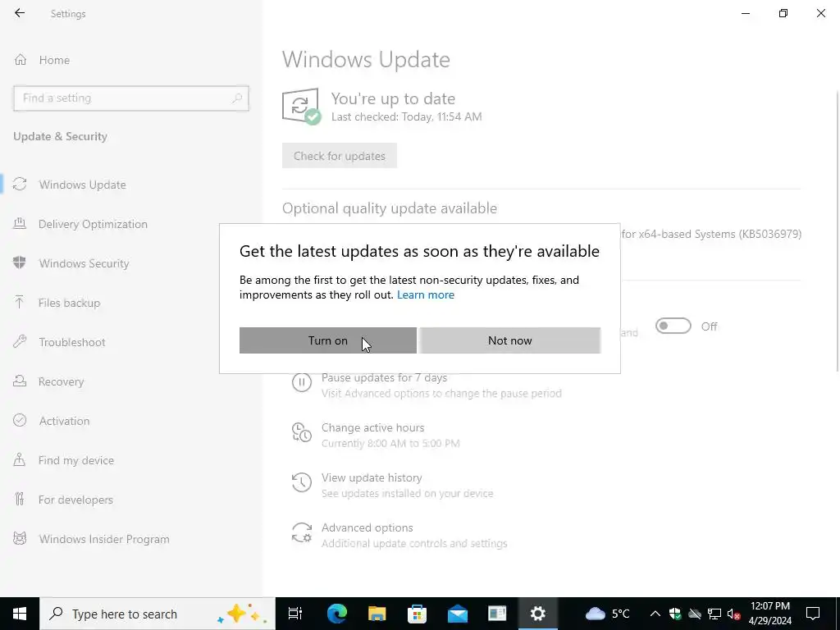Click the Windows Security shield icon
Image resolution: width=840 pixels, height=630 pixels.
(x=20, y=262)
